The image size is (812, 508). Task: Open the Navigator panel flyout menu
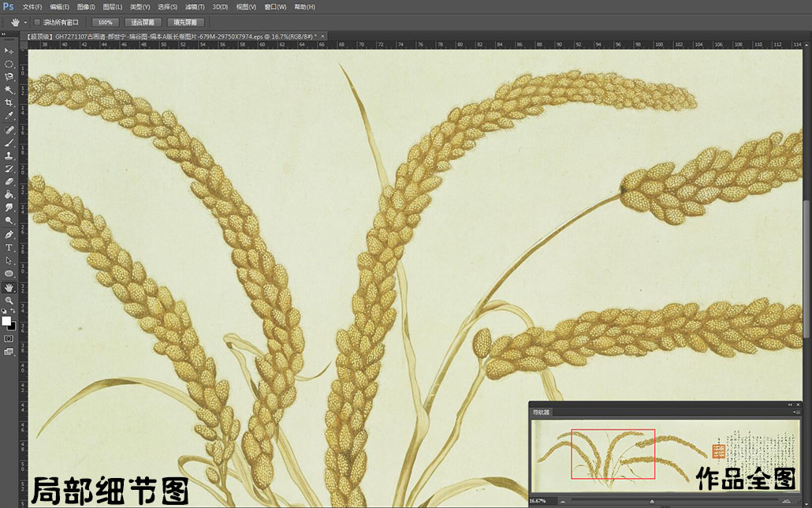click(796, 412)
